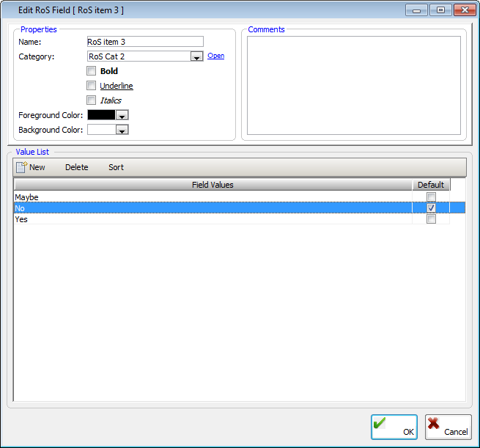Click the red X Cancel button

point(448,427)
